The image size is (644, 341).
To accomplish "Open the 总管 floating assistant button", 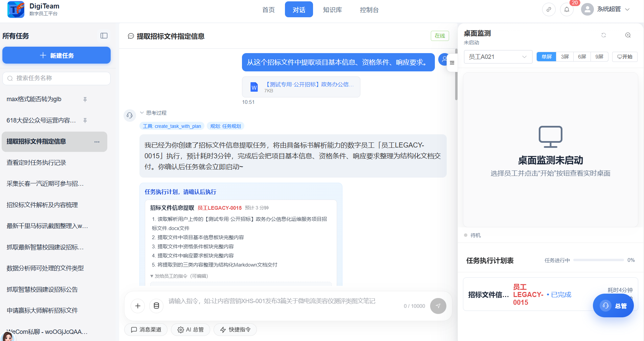I will pyautogui.click(x=613, y=305).
